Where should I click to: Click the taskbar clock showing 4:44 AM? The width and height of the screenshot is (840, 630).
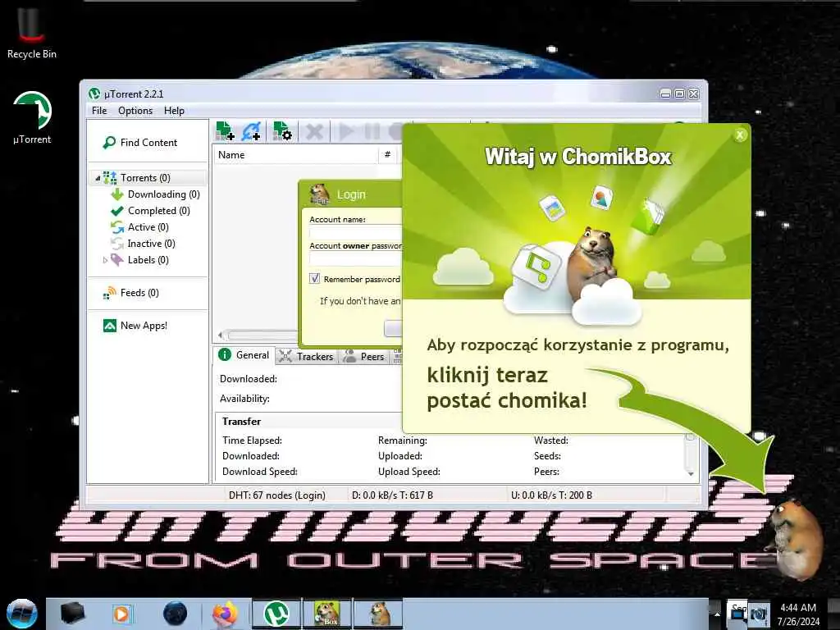click(x=798, y=614)
